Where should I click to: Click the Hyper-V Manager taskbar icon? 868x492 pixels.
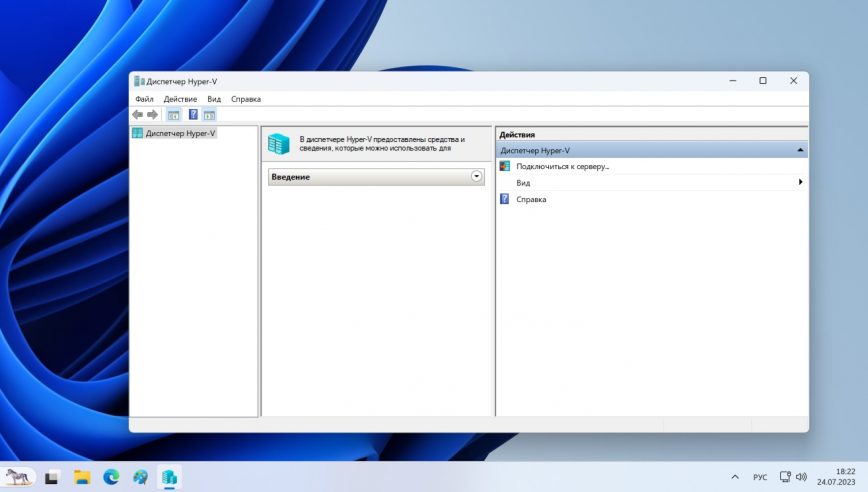(169, 477)
